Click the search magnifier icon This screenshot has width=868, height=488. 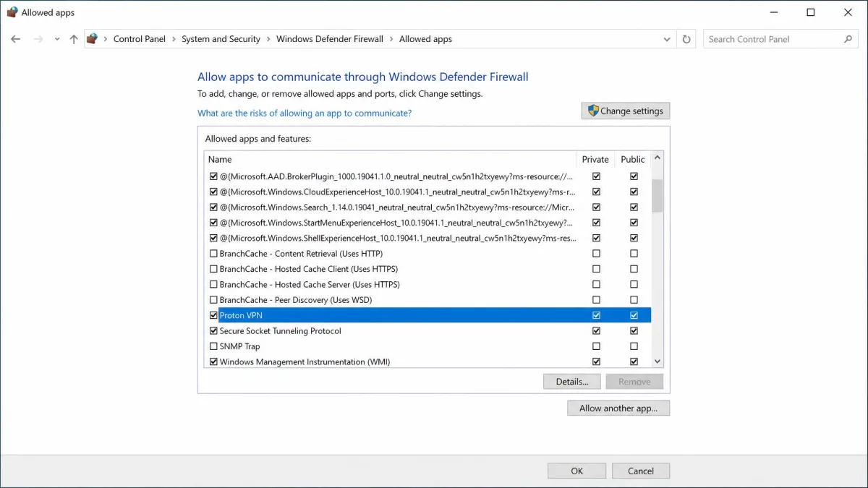point(848,39)
